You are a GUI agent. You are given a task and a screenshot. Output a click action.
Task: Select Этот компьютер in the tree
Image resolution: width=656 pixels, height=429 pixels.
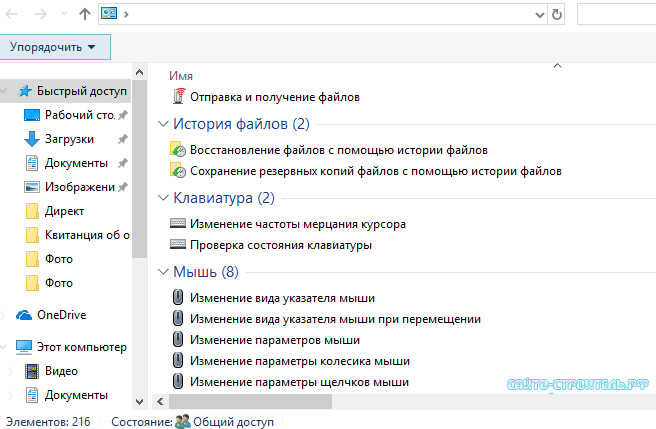click(82, 347)
